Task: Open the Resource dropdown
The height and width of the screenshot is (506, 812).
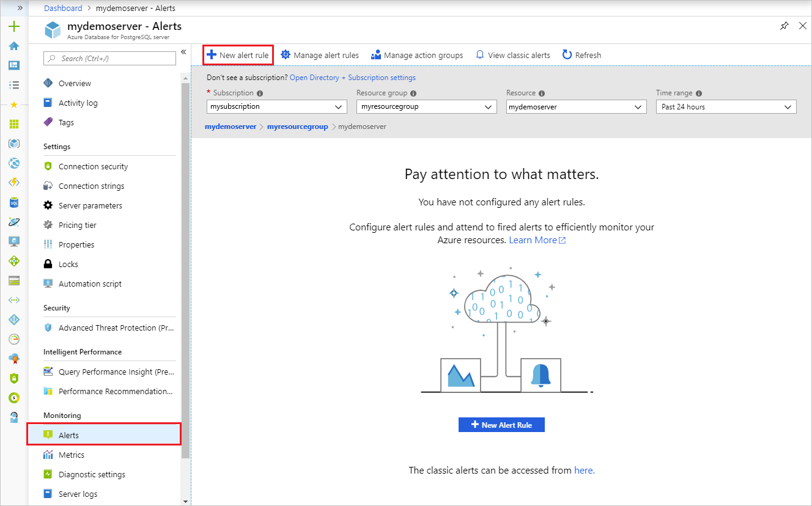Action: click(577, 106)
